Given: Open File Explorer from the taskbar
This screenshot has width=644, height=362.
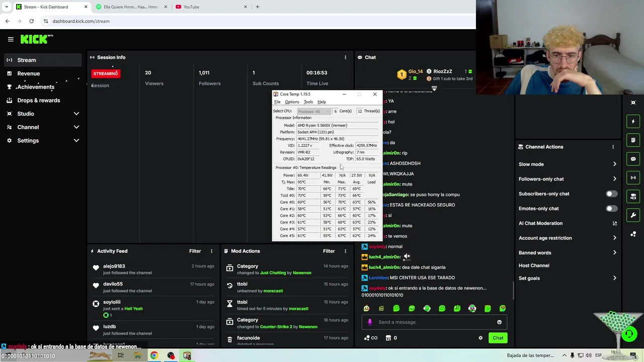Looking at the screenshot, I should click(137, 355).
